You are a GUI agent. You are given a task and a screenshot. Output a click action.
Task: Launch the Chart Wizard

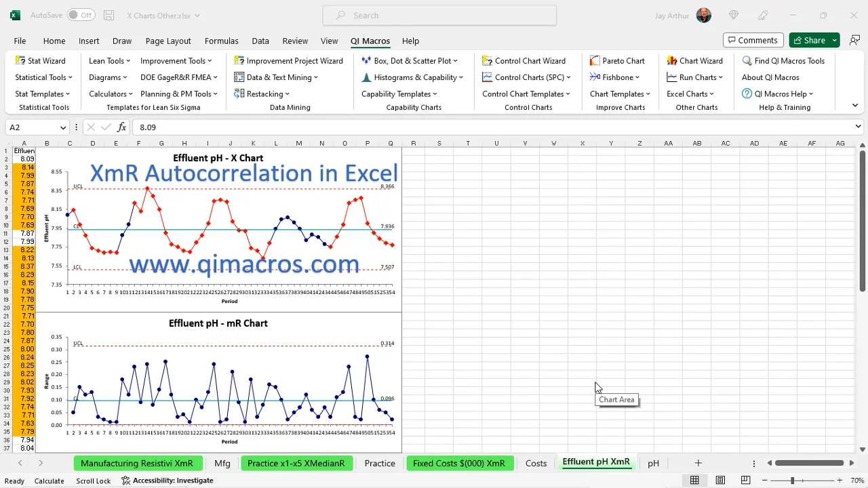[694, 60]
